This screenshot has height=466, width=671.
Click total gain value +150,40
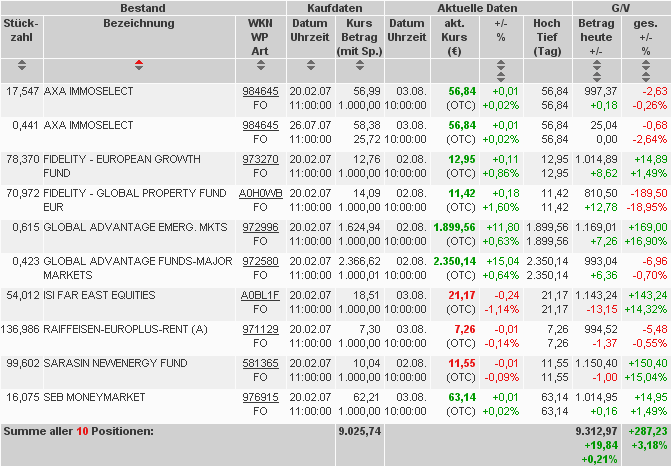(648, 363)
